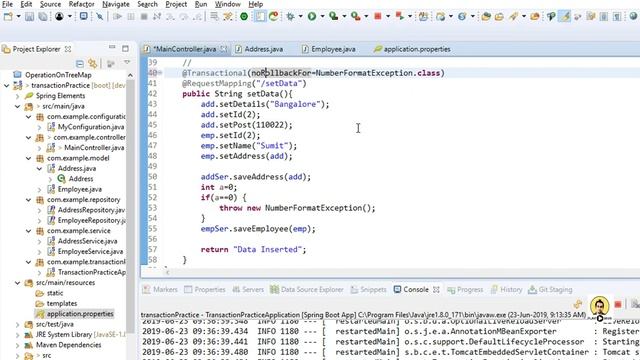Switch to Address.java editor tab
This screenshot has height=360, width=640.
[x=263, y=49]
